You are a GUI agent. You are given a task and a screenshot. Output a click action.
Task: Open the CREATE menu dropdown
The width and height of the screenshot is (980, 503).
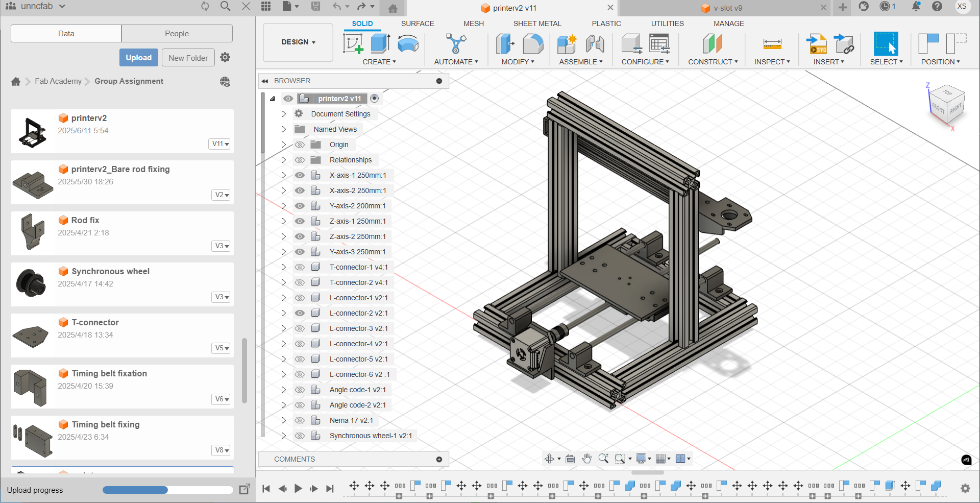click(x=379, y=62)
